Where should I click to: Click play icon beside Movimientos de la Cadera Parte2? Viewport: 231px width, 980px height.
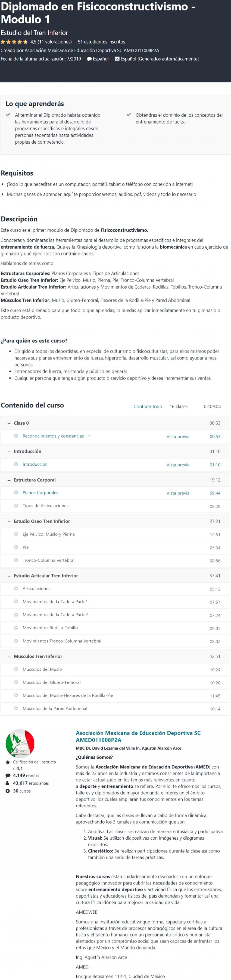coord(16,614)
